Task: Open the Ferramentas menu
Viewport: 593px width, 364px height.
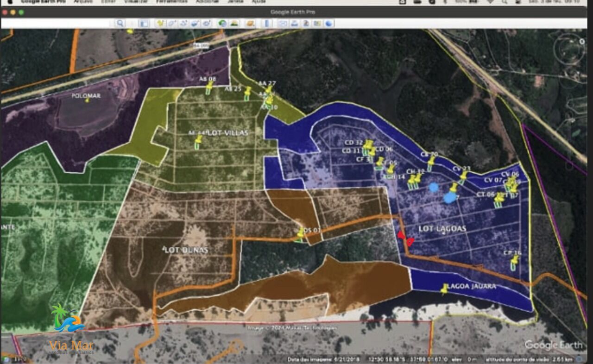Action: (x=172, y=2)
